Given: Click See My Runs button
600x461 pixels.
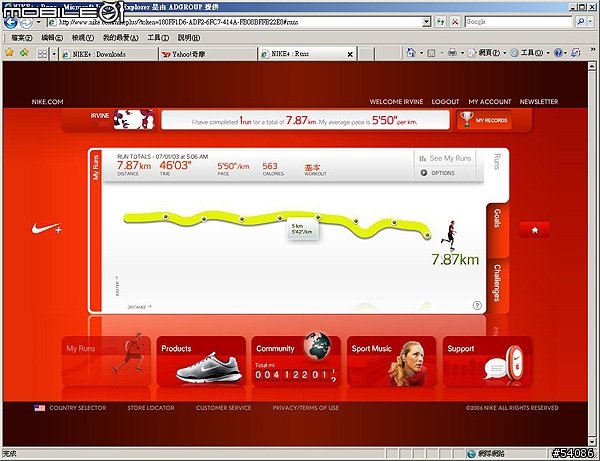Looking at the screenshot, I should coord(445,158).
